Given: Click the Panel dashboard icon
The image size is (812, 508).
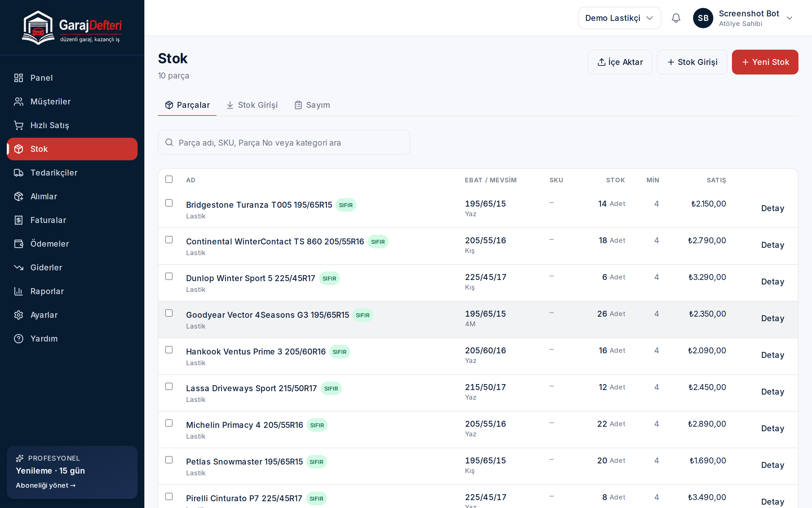Looking at the screenshot, I should [18, 78].
